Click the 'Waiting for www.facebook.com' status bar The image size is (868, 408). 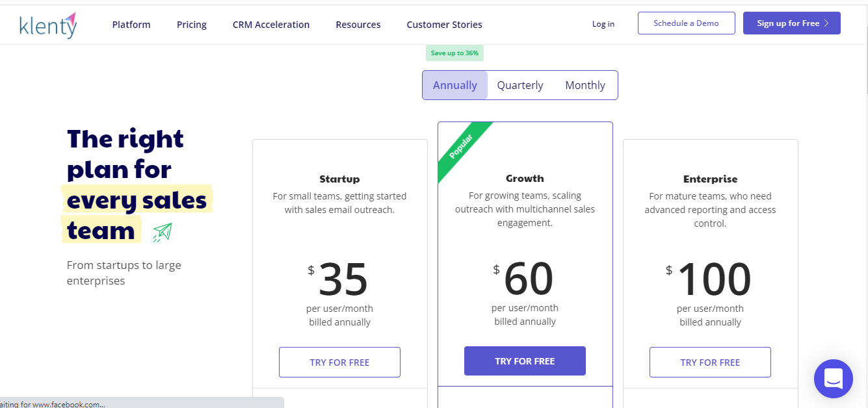(142, 403)
